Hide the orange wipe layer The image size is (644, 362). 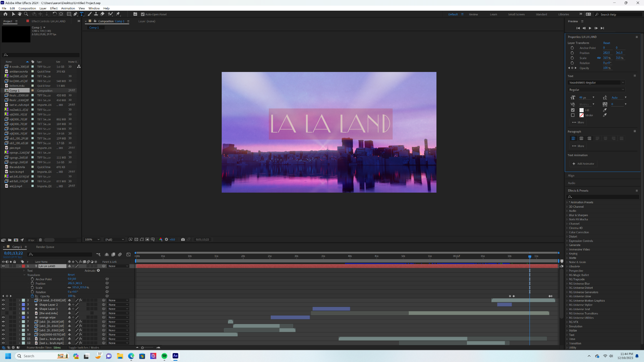3,317
